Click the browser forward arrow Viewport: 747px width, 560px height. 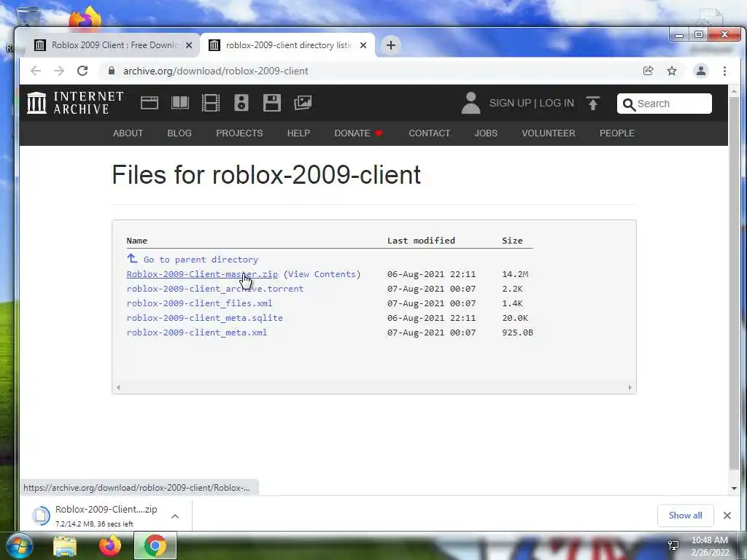[x=59, y=71]
